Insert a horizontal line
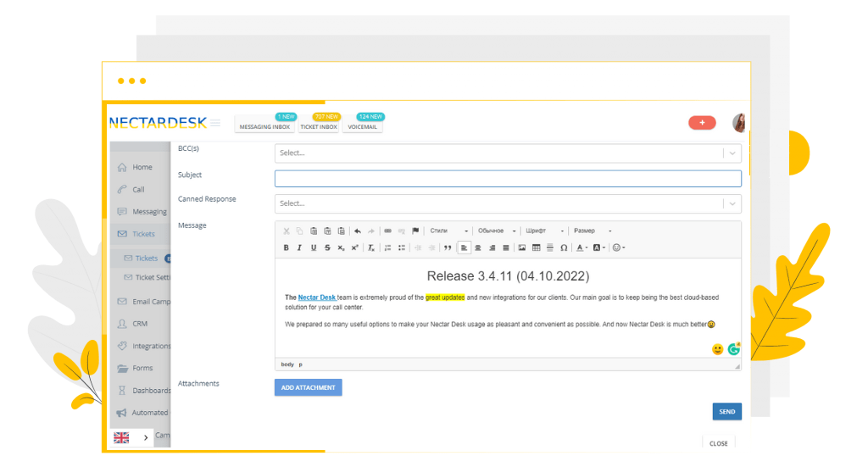The width and height of the screenshot is (868, 467). (x=549, y=247)
